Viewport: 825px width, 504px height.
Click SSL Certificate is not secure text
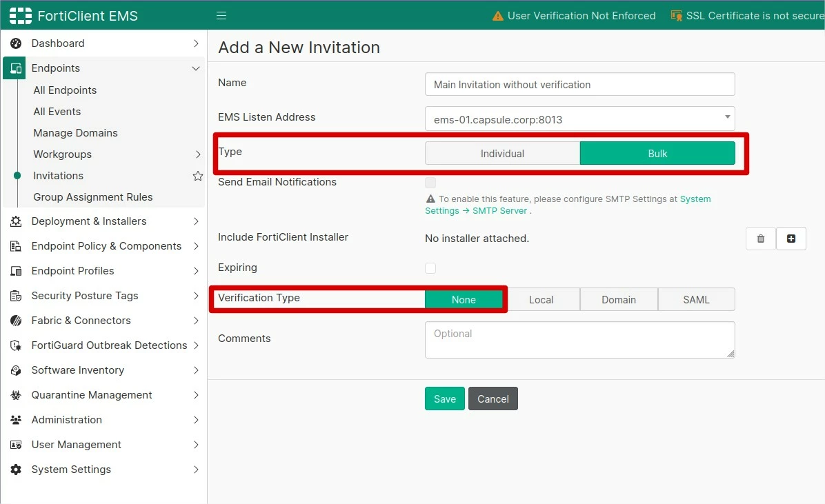click(755, 16)
